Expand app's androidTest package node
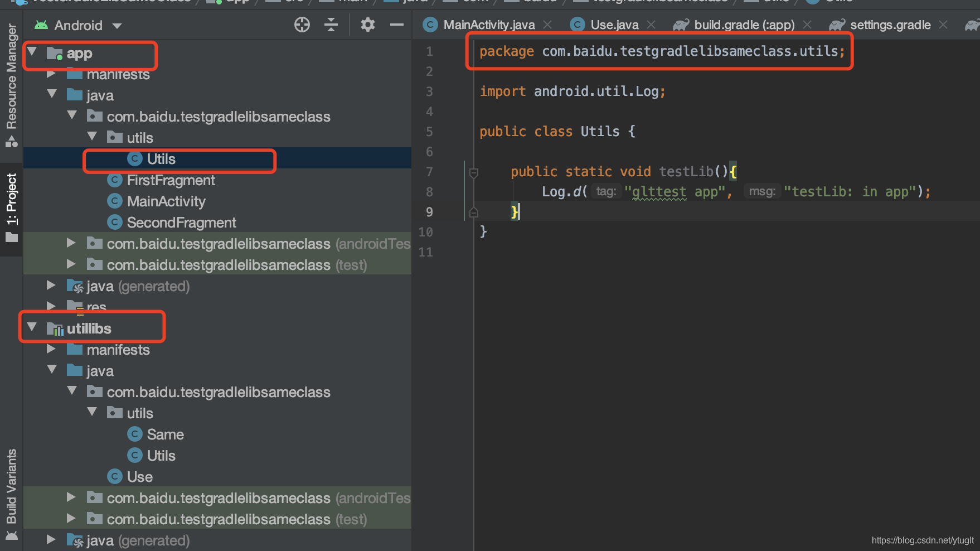Screen dimensions: 980x551 tap(71, 243)
